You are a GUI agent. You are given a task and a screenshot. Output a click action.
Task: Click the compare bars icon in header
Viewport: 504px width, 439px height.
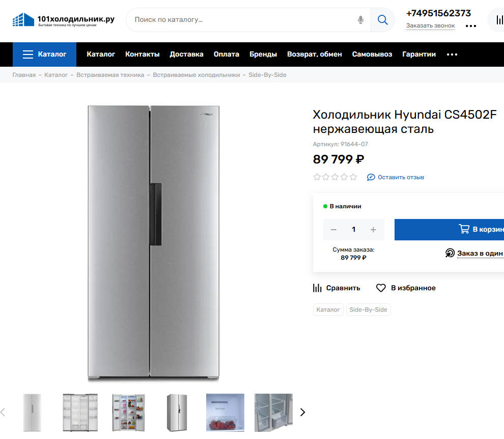pos(497,20)
